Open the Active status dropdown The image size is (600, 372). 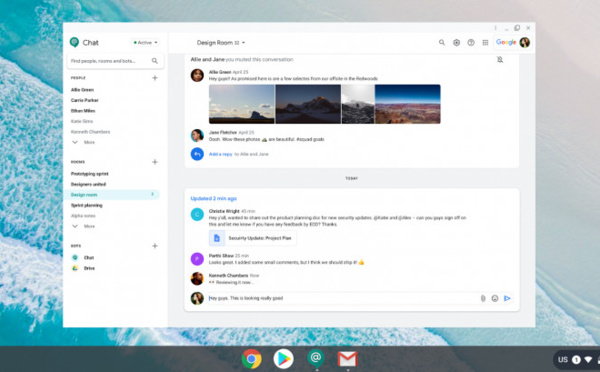145,42
